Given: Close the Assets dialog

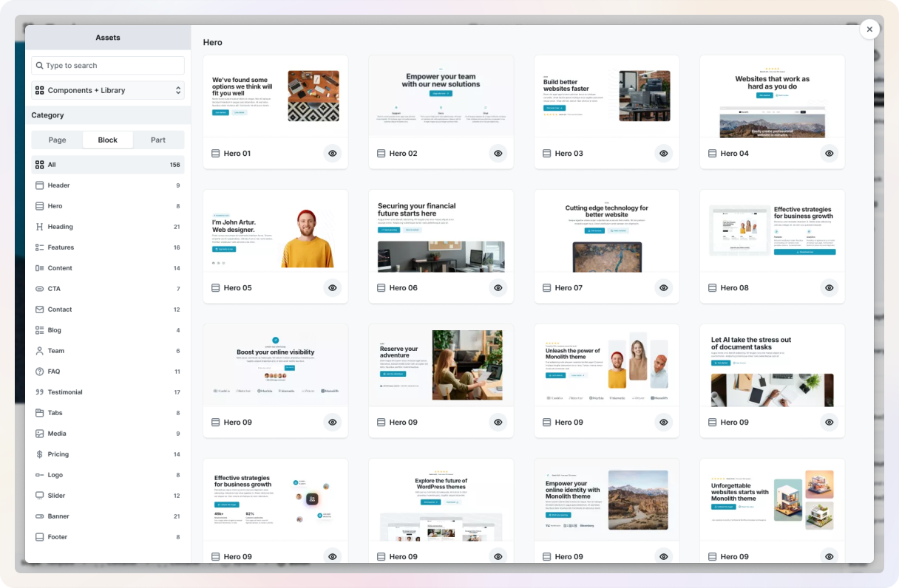Looking at the screenshot, I should pos(869,30).
